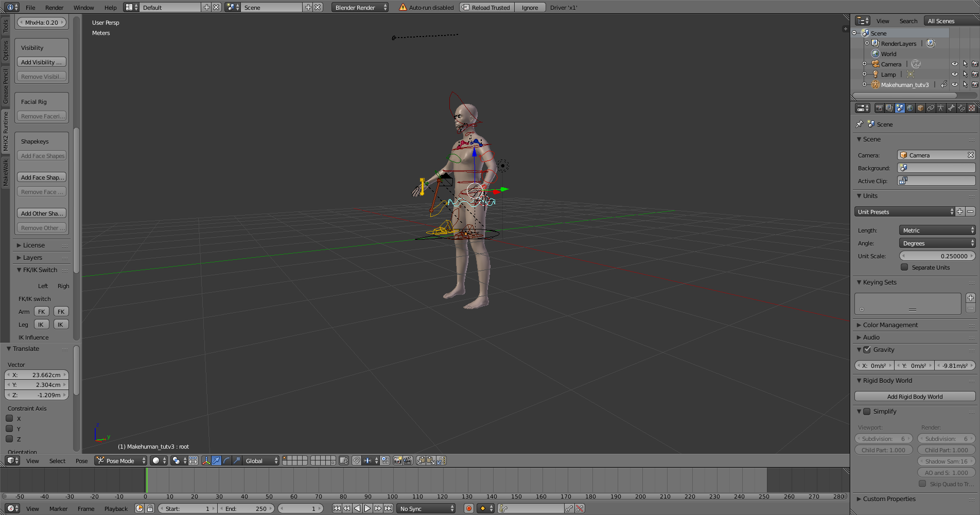Open the Window menu

[x=83, y=7]
